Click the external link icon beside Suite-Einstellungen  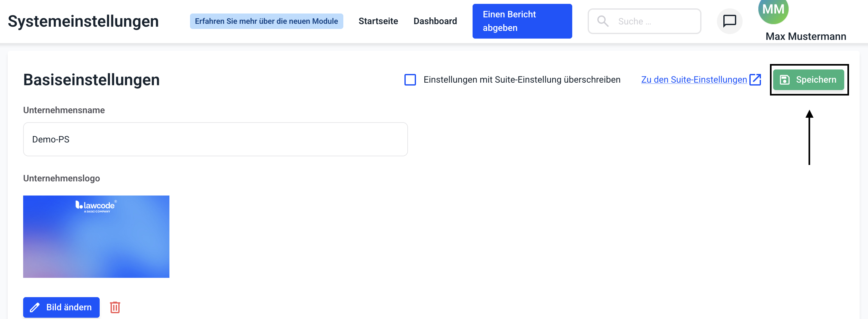[755, 79]
